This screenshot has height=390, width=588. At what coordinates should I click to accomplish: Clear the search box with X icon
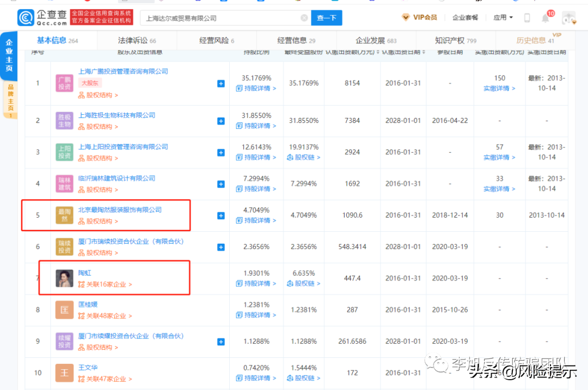tap(304, 18)
